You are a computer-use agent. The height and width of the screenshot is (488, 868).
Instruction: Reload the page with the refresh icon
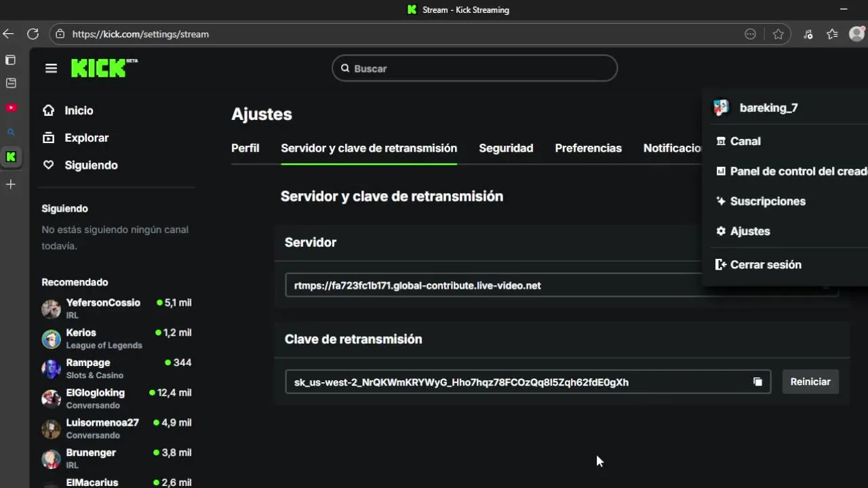(x=33, y=34)
